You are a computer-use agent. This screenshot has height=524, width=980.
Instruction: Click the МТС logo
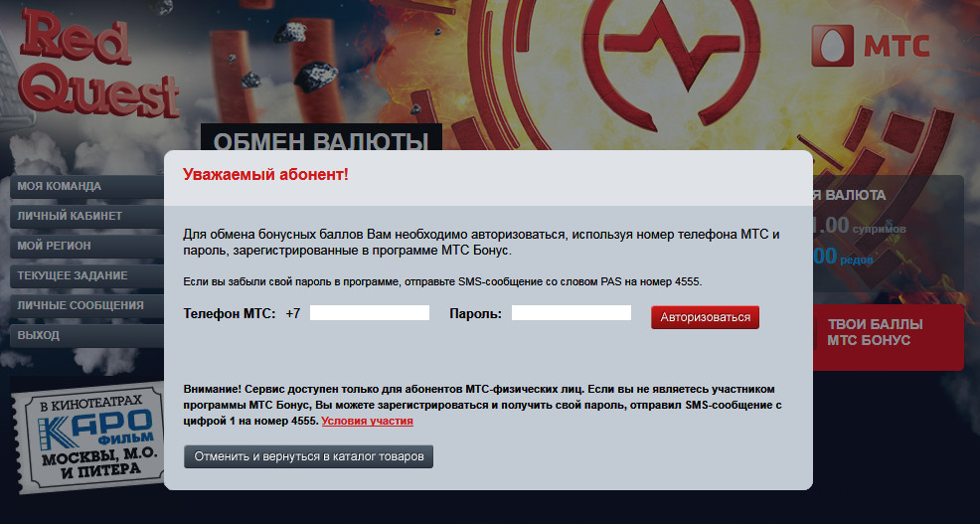(x=871, y=46)
